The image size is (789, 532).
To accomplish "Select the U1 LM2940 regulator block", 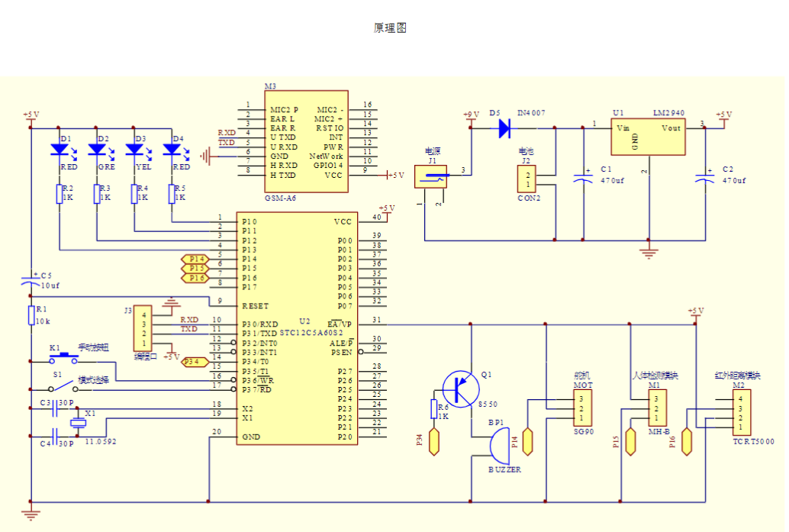I will coord(648,137).
